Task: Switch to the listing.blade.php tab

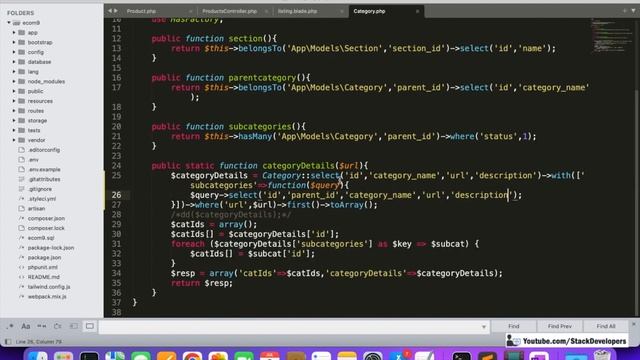Action: (x=298, y=11)
